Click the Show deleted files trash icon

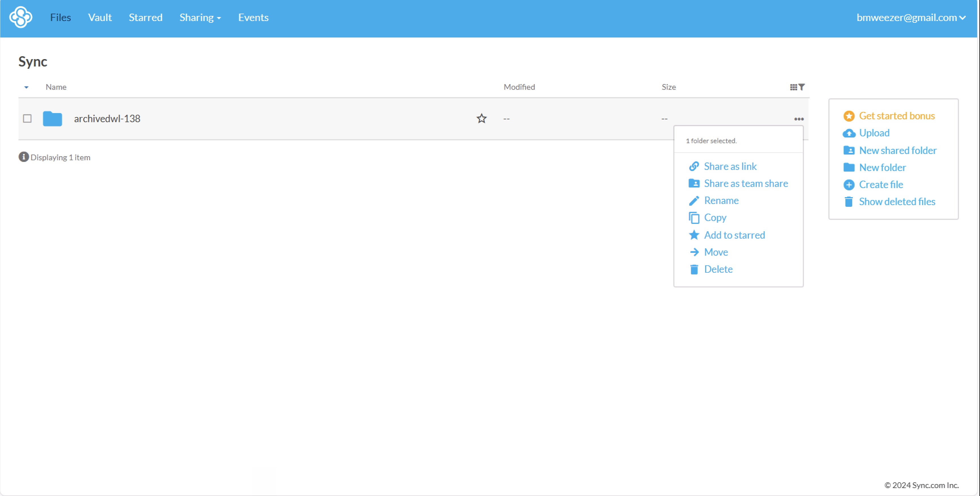coord(849,202)
